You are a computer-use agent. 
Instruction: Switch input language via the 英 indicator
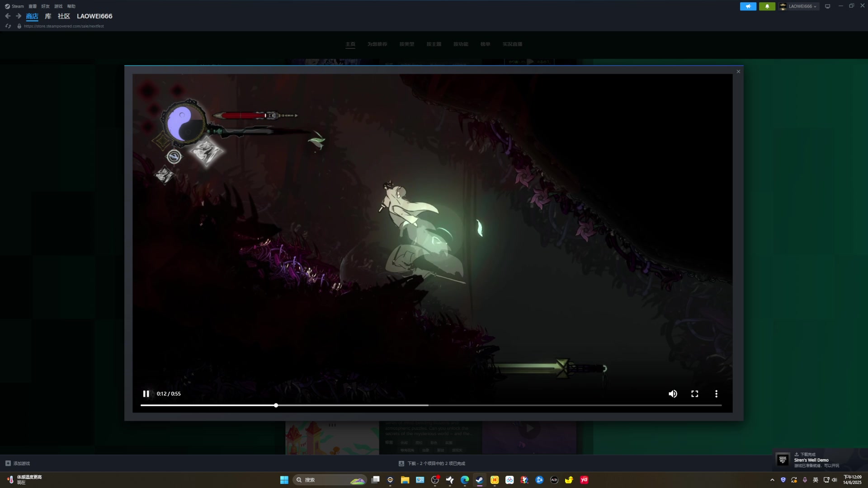[816, 480]
